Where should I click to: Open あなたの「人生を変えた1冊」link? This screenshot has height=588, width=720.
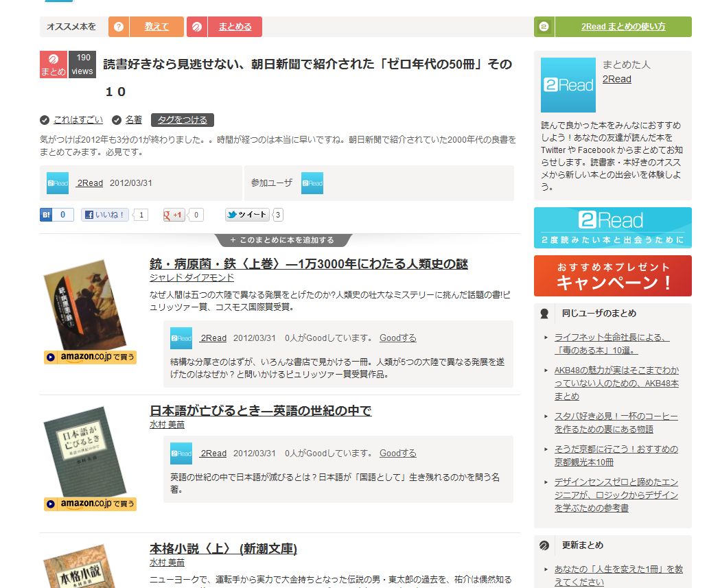(x=618, y=576)
